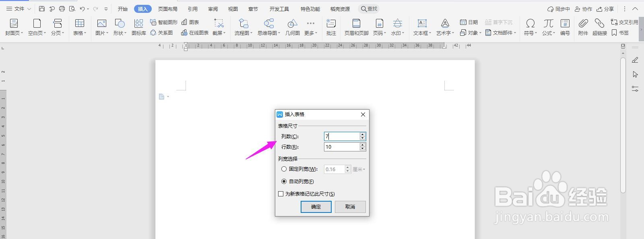Click the 查找 search button
The height and width of the screenshot is (239, 644).
[369, 9]
